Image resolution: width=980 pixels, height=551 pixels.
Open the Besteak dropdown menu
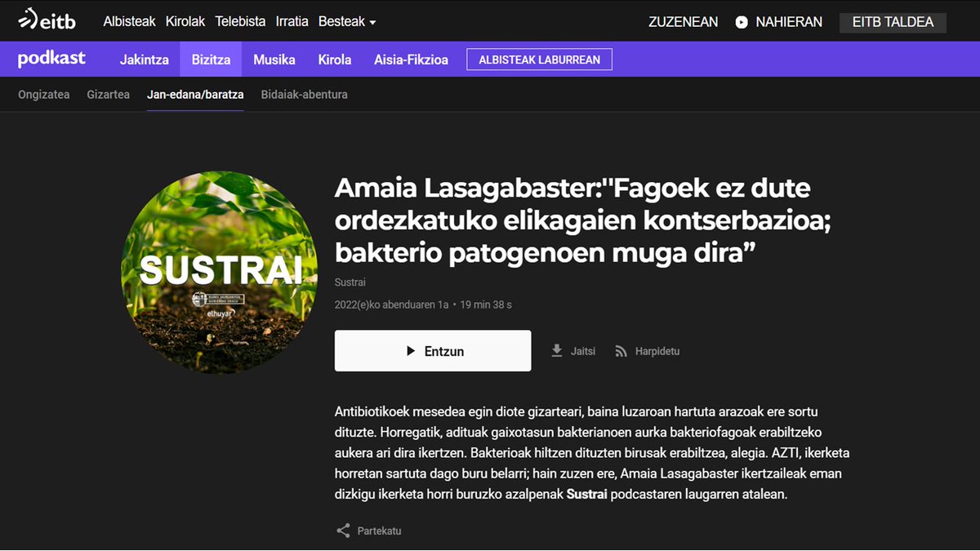(x=347, y=22)
